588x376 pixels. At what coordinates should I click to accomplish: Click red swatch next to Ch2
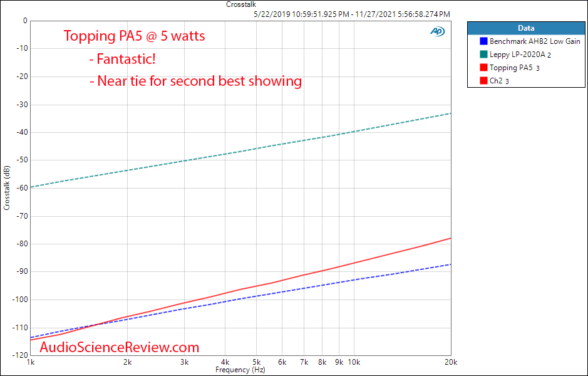(484, 80)
